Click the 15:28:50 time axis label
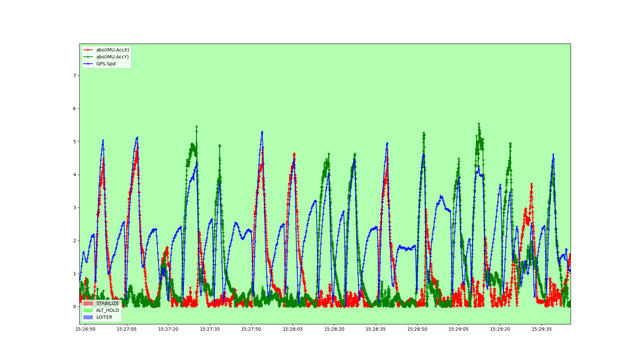 (417, 329)
